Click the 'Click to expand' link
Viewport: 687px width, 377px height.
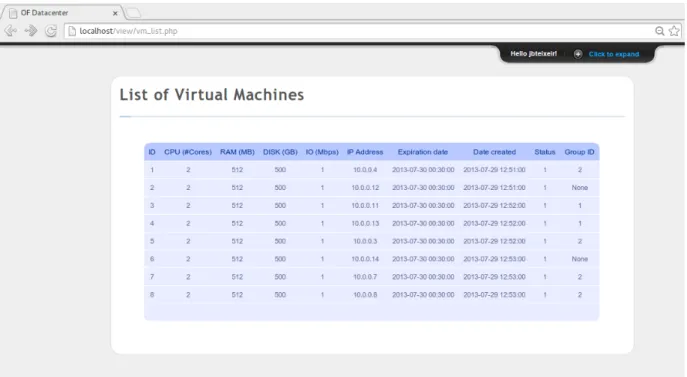pyautogui.click(x=614, y=54)
